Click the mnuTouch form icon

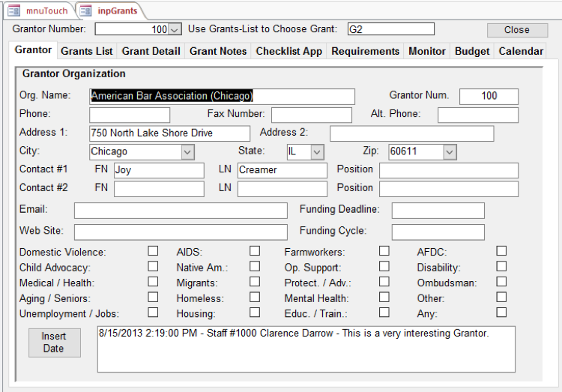coord(13,10)
